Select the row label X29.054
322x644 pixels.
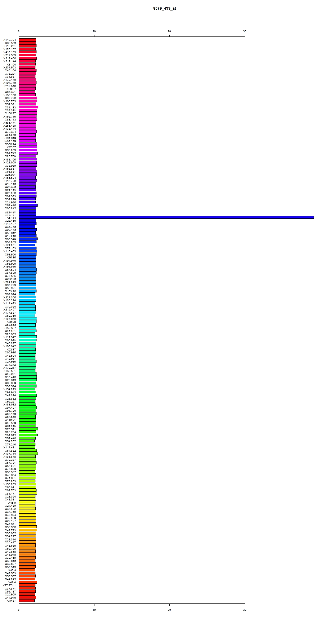(x=10, y=496)
